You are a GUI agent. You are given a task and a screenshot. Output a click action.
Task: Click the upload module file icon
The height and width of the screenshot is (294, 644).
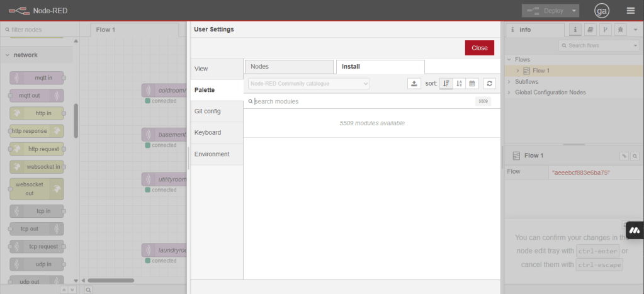point(414,83)
